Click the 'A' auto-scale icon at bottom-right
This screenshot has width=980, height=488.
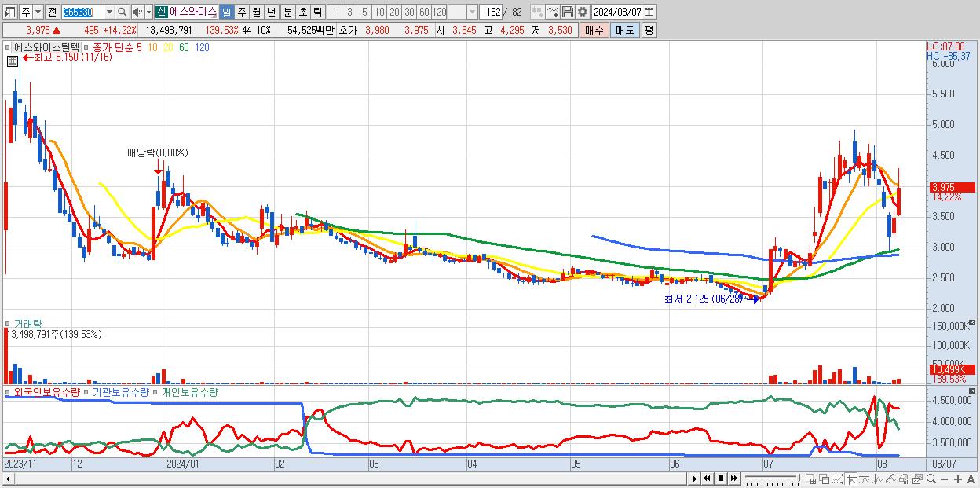click(x=971, y=479)
